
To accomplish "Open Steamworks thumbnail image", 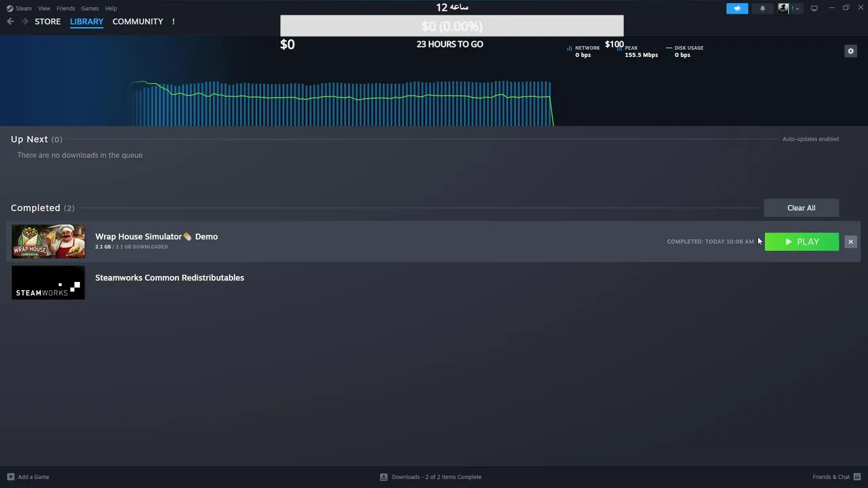I will (48, 283).
